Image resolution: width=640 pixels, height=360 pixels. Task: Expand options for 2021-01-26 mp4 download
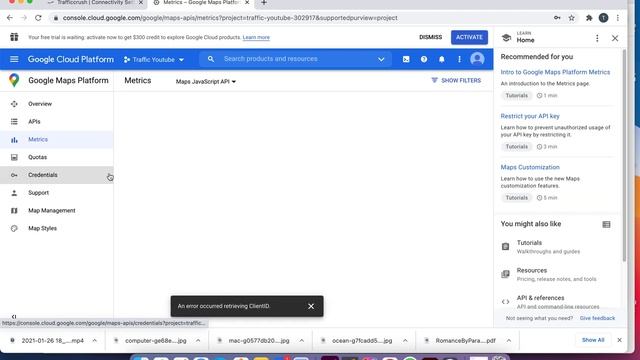pos(95,340)
